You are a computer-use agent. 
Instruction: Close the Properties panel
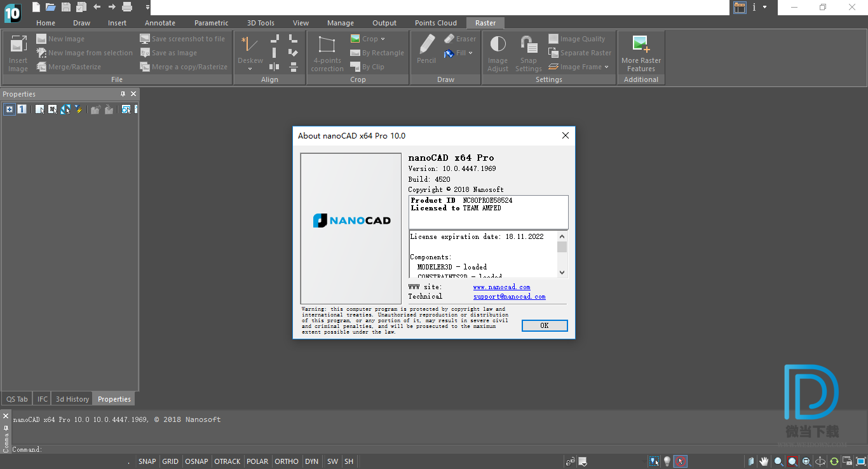coord(133,94)
